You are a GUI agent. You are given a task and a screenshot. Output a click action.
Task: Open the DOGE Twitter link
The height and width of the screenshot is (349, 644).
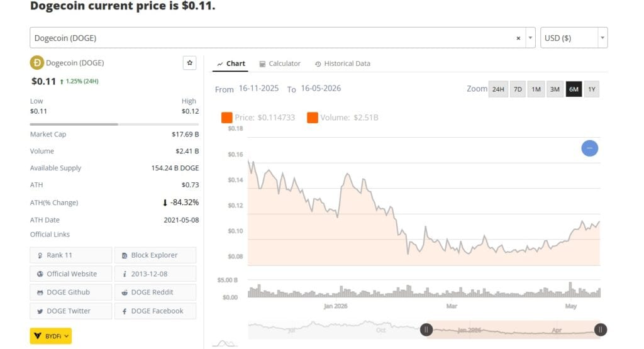click(70, 311)
